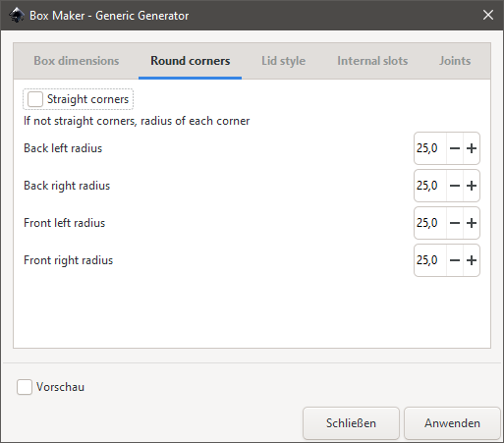Open the Internal slots tab
This screenshot has height=443, width=504.
372,61
